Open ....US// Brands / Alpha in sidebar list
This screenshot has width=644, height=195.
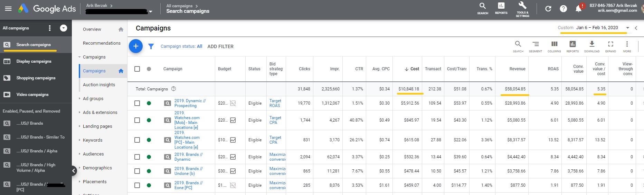click(37, 151)
